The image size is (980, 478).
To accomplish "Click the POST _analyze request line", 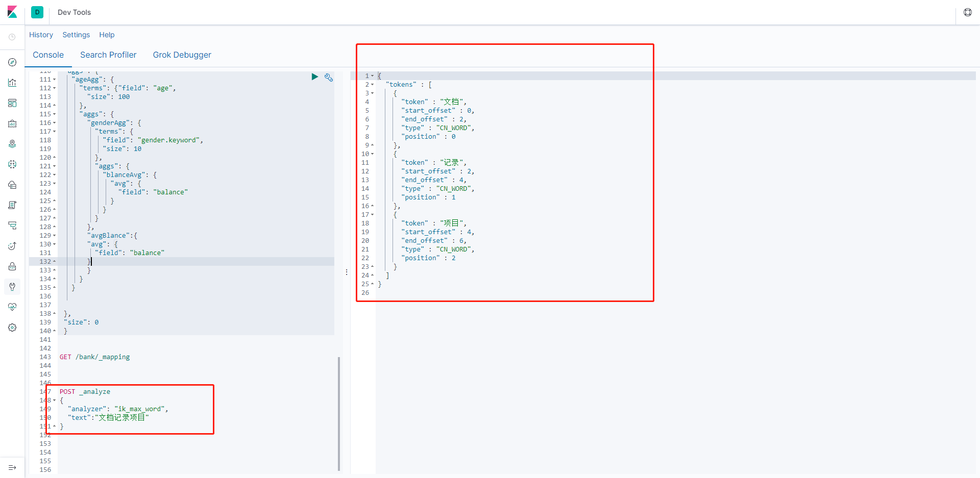I will coord(85,392).
